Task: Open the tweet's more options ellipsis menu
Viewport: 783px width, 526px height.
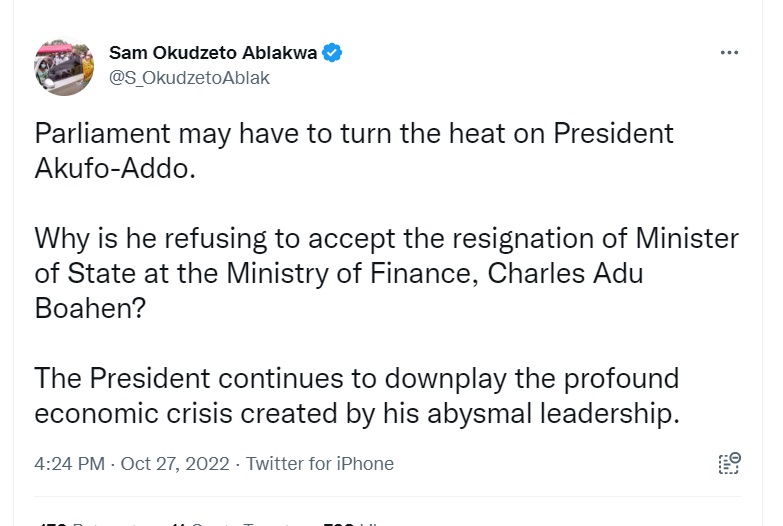Action: [729, 53]
